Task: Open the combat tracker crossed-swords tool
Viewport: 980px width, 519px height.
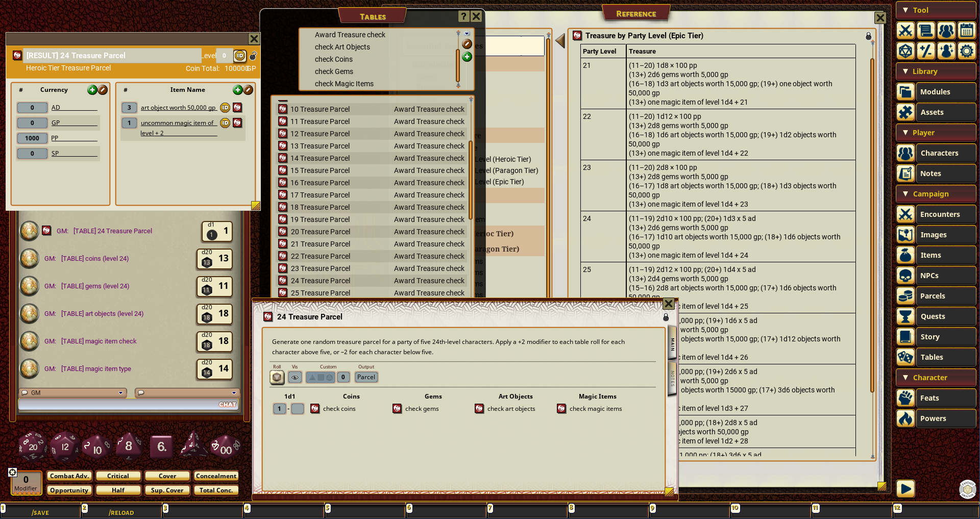Action: click(905, 31)
